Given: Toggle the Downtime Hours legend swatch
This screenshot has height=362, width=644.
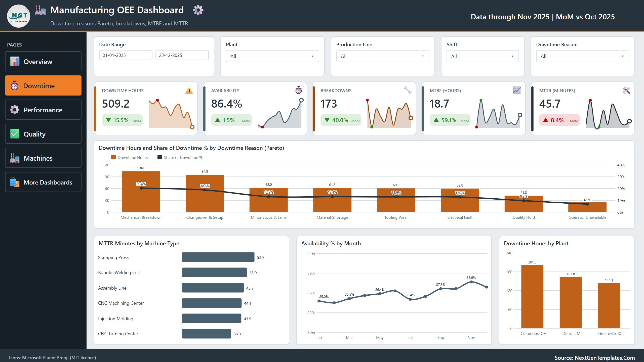Looking at the screenshot, I should click(x=113, y=157).
